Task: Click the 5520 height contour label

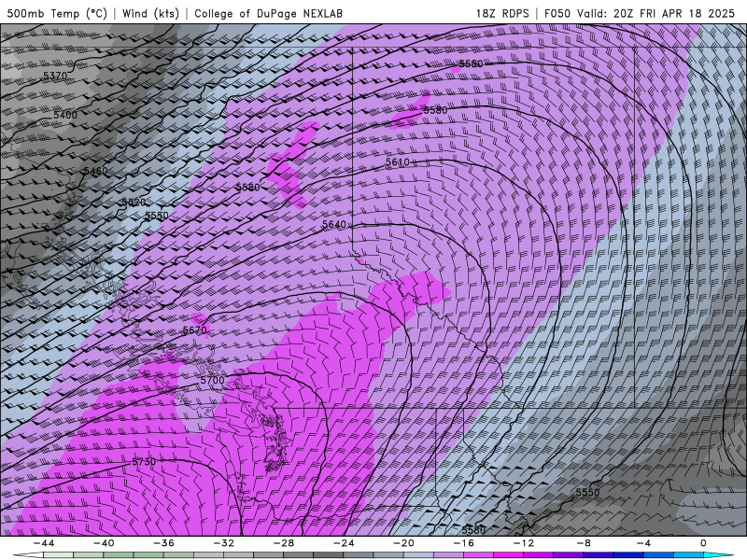Action: (x=134, y=203)
